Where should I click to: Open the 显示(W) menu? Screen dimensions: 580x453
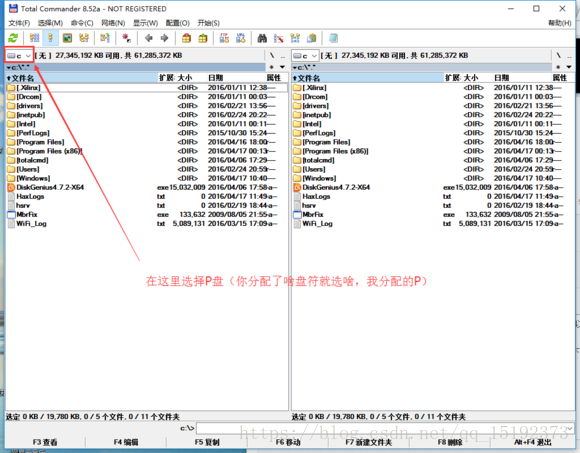click(x=145, y=23)
